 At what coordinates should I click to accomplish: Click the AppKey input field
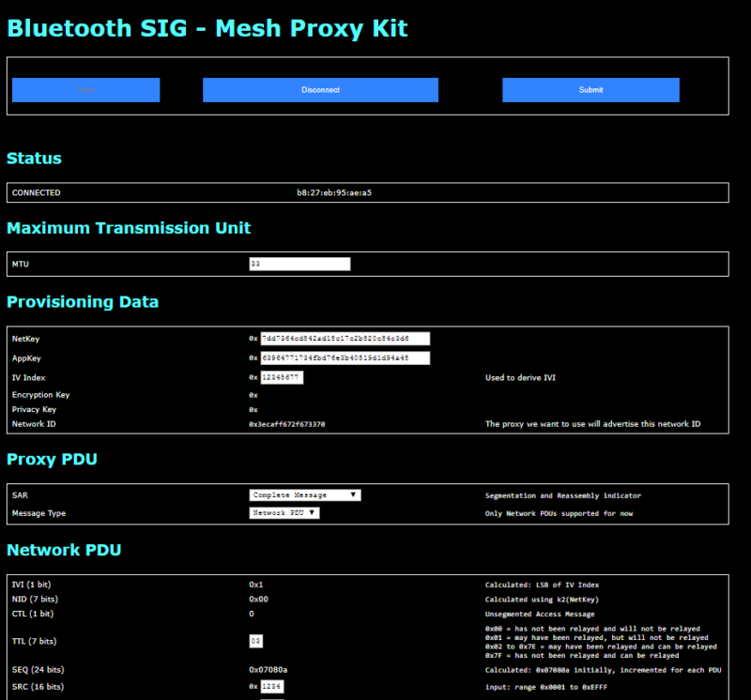[x=347, y=358]
